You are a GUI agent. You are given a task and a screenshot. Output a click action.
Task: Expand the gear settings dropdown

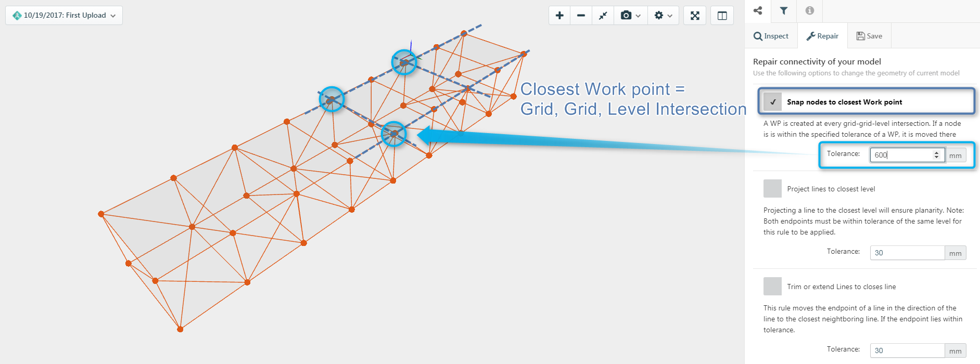pos(663,16)
